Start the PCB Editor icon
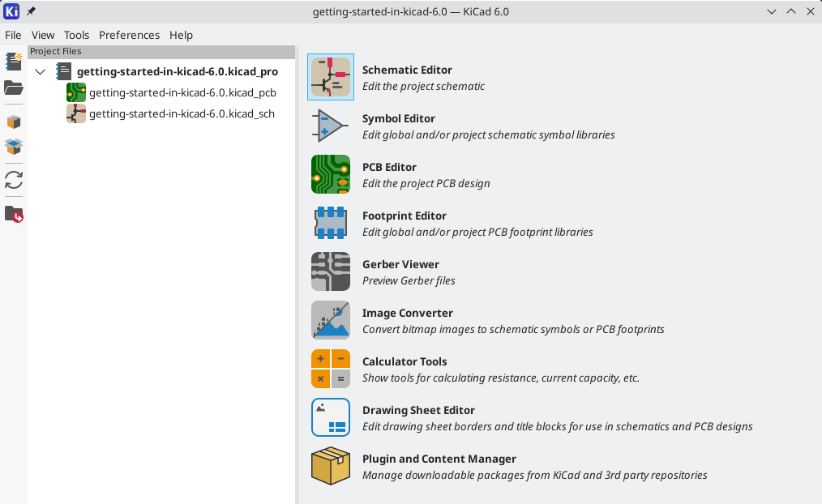Image resolution: width=822 pixels, height=504 pixels. pyautogui.click(x=331, y=174)
